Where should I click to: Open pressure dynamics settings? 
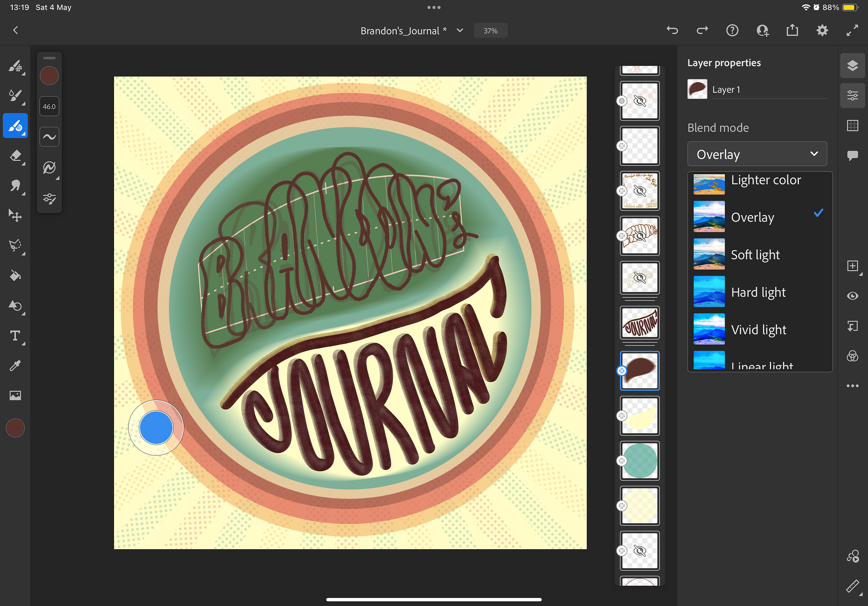pos(49,168)
